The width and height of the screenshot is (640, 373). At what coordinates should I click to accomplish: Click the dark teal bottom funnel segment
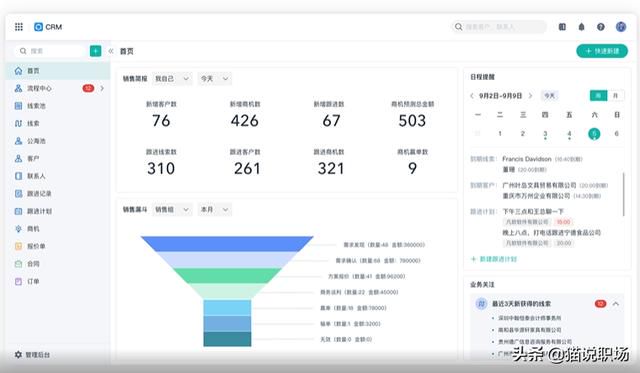click(227, 339)
